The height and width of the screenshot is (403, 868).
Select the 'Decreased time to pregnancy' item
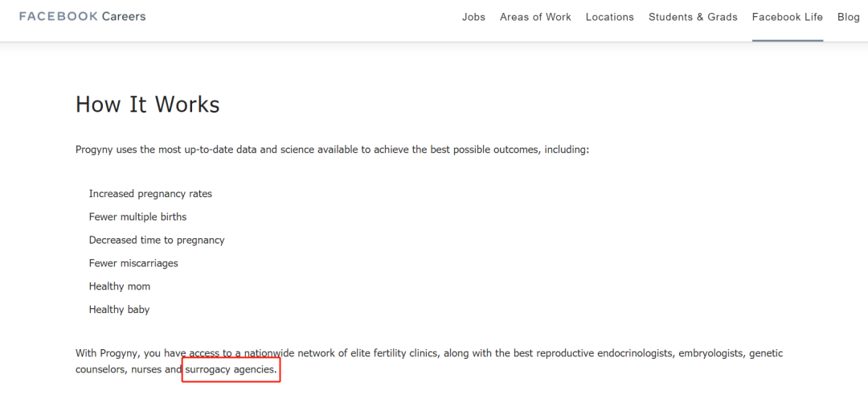click(157, 240)
